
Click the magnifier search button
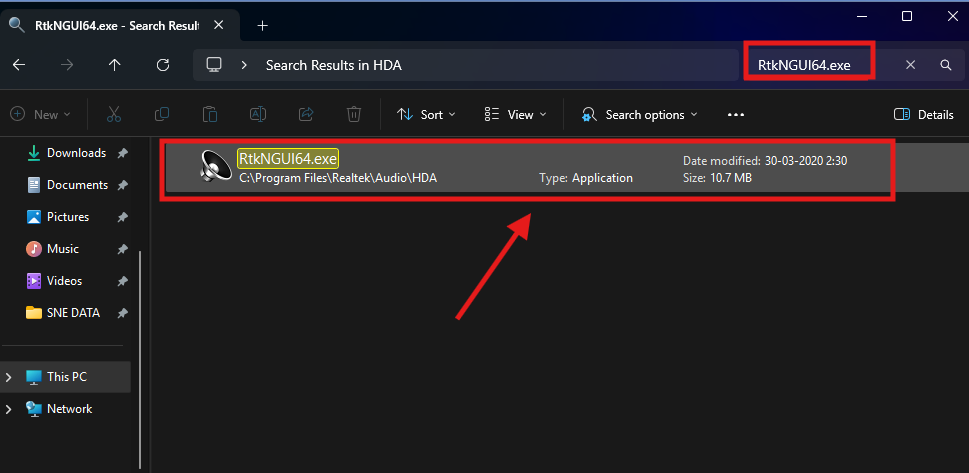[x=946, y=65]
